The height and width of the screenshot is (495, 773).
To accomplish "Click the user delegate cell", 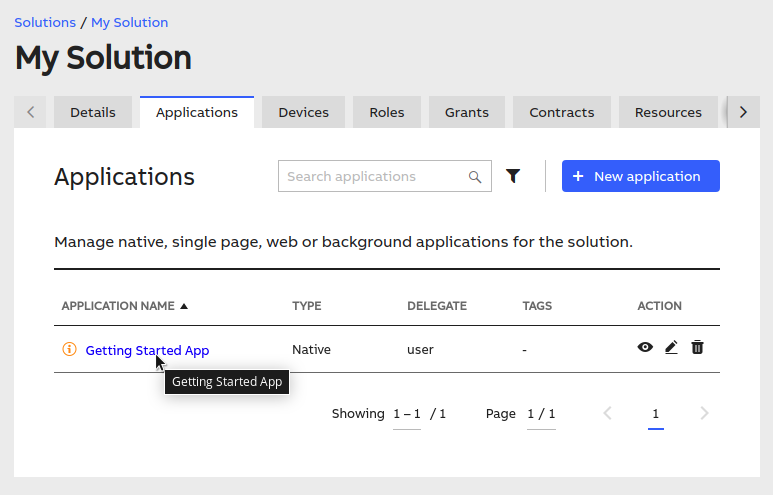I will [420, 350].
